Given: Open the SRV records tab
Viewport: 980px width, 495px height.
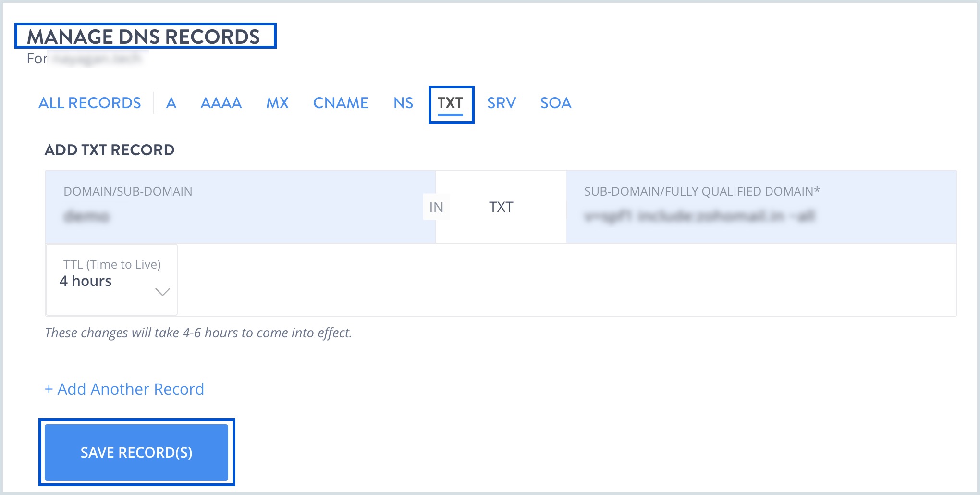Looking at the screenshot, I should coord(501,103).
